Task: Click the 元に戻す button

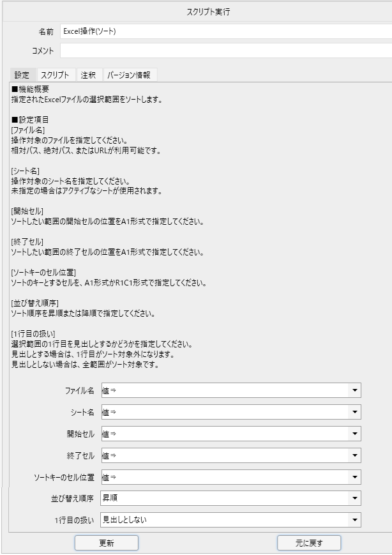Action: pos(309,543)
